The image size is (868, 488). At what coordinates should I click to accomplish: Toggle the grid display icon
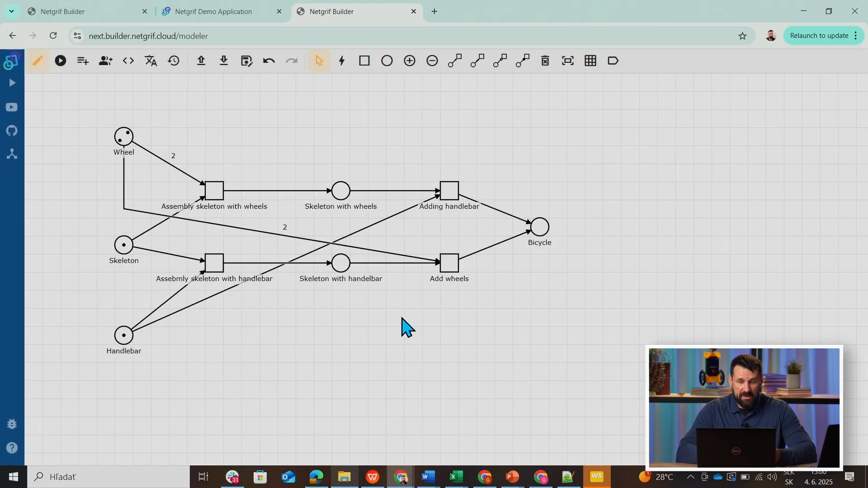(590, 61)
